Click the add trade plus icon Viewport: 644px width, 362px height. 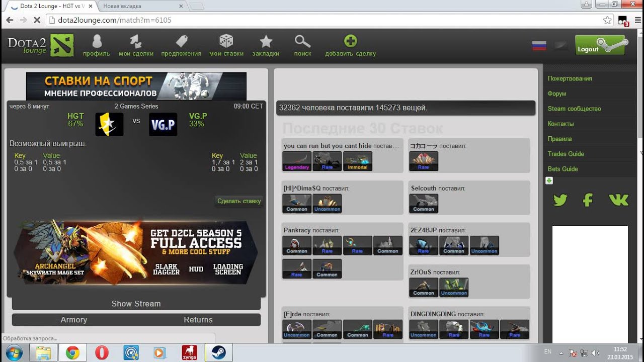[350, 41]
